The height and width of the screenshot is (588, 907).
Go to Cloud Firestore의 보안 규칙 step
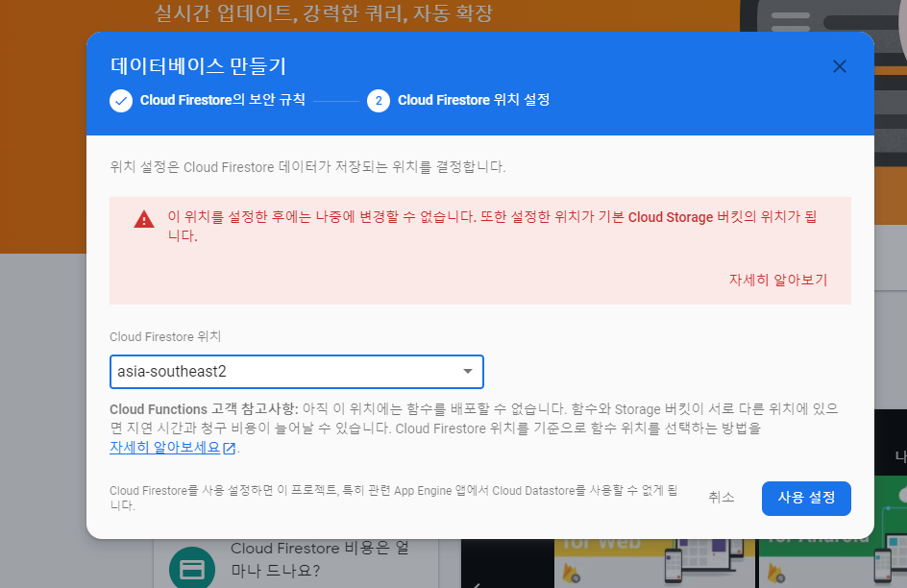click(x=223, y=100)
